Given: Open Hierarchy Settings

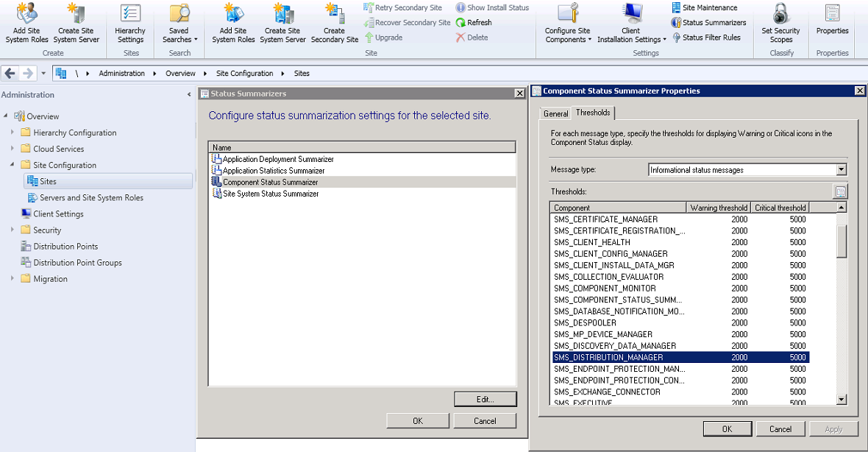Looking at the screenshot, I should pyautogui.click(x=131, y=24).
